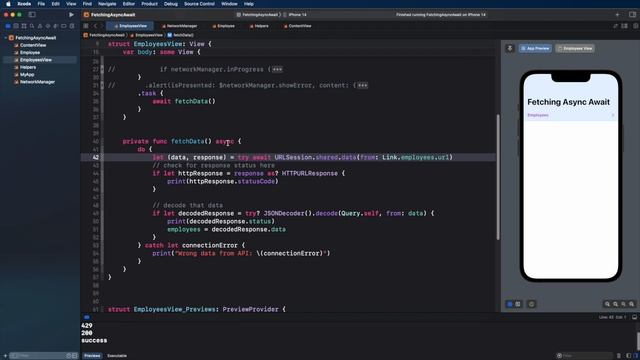Switch to the ContentView editor tab
640x360 pixels.
tap(298, 26)
